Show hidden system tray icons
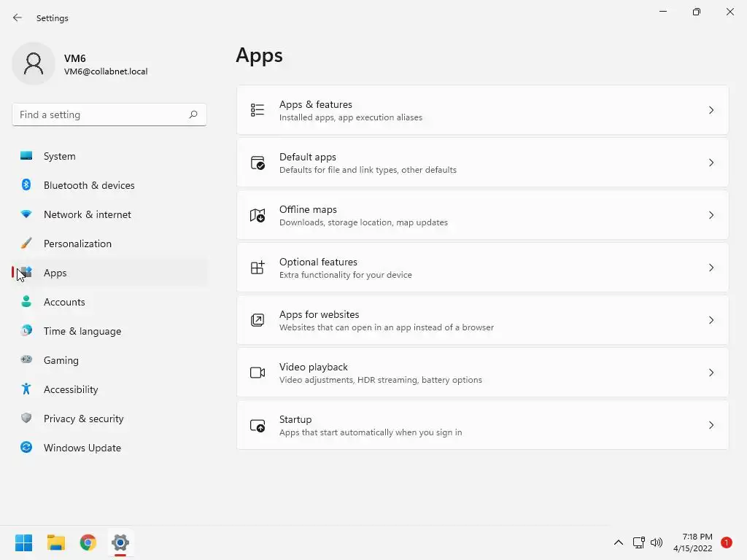The image size is (747, 560). (x=619, y=542)
